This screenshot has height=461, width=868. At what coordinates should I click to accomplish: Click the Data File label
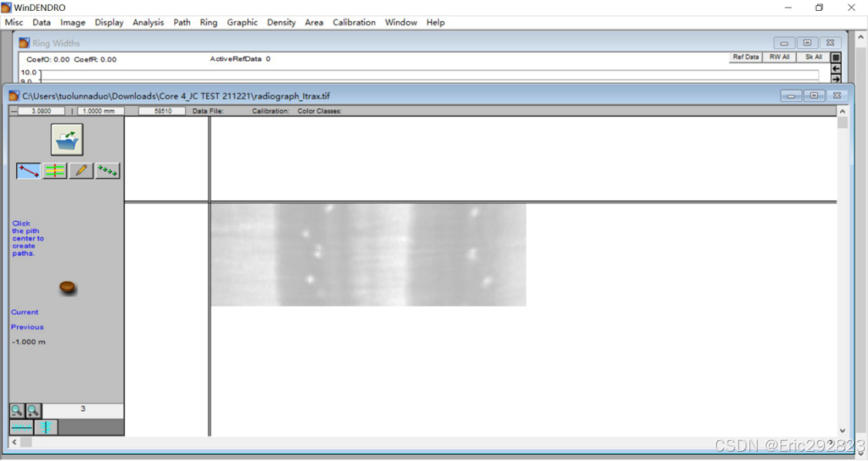[208, 111]
